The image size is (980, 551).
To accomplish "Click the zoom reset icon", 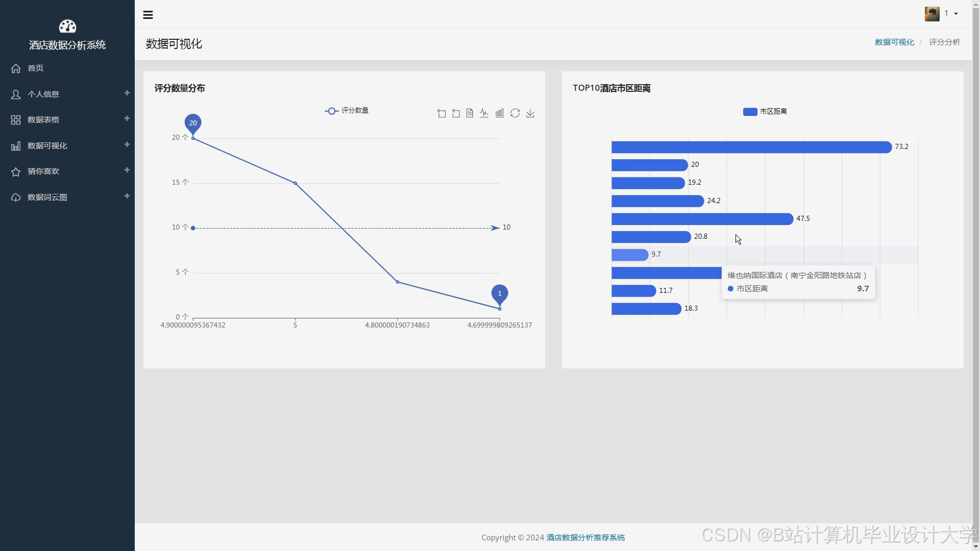I will click(x=456, y=113).
